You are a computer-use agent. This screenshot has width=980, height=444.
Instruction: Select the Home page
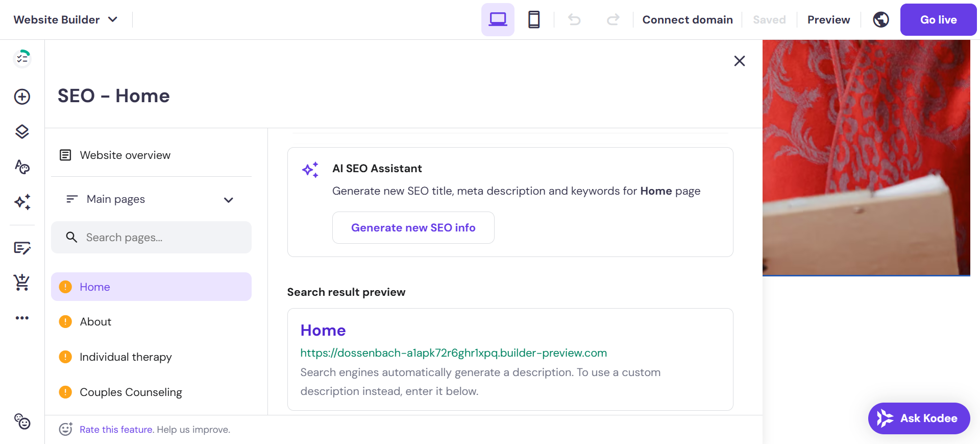[151, 287]
